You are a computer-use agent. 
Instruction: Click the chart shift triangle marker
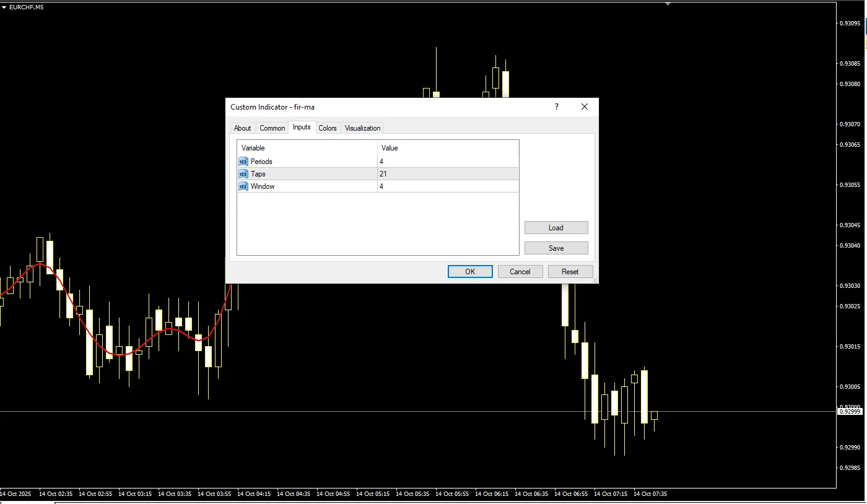[668, 4]
